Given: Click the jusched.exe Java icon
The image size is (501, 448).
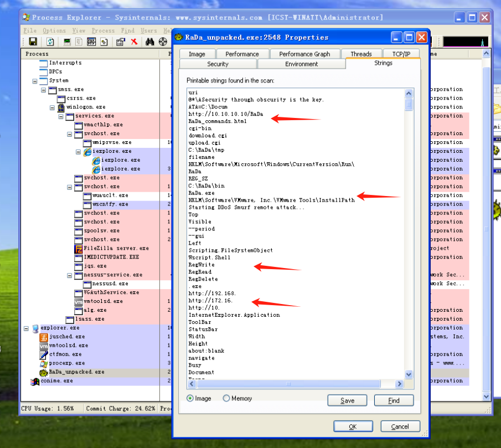Looking at the screenshot, I should pyautogui.click(x=44, y=337).
